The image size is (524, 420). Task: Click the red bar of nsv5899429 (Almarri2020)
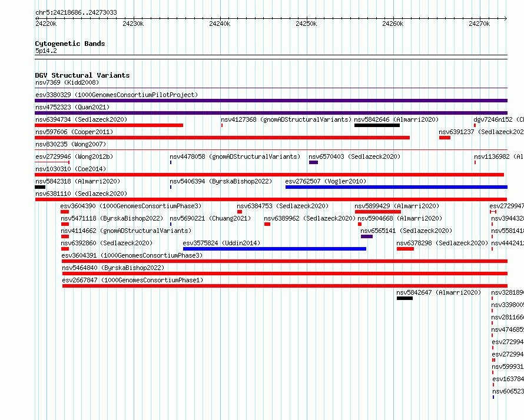378,212
